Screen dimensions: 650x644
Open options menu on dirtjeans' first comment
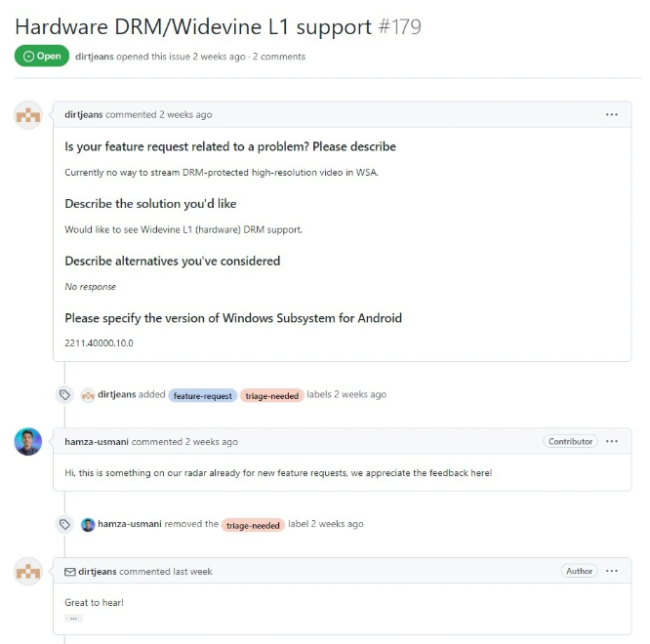tap(611, 114)
